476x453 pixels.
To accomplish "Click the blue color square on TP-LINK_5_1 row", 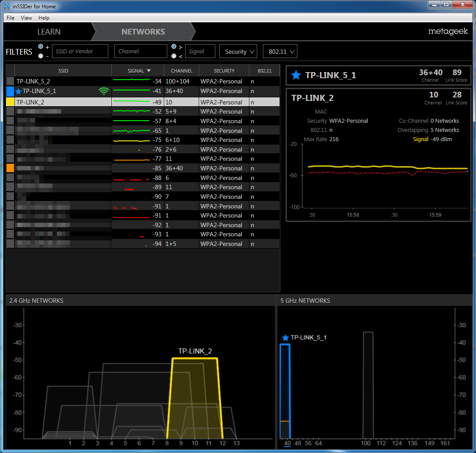I will click(x=10, y=91).
